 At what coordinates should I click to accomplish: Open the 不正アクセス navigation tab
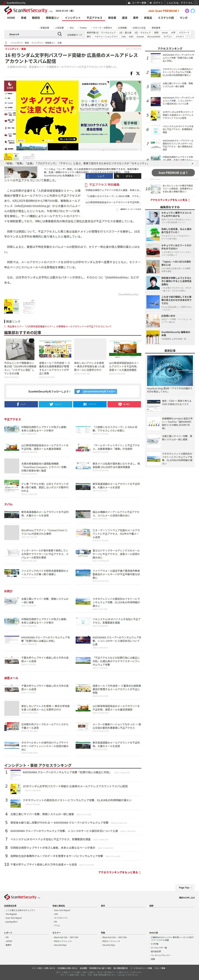(x=94, y=18)
